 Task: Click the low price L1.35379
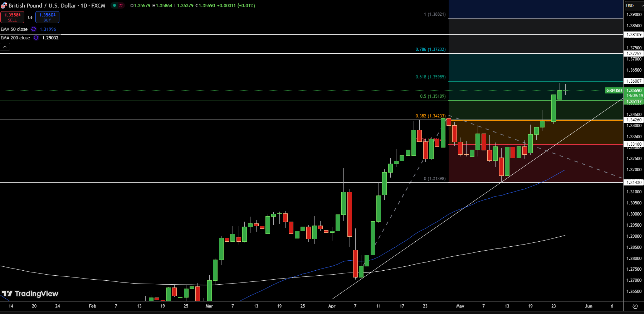(x=184, y=6)
